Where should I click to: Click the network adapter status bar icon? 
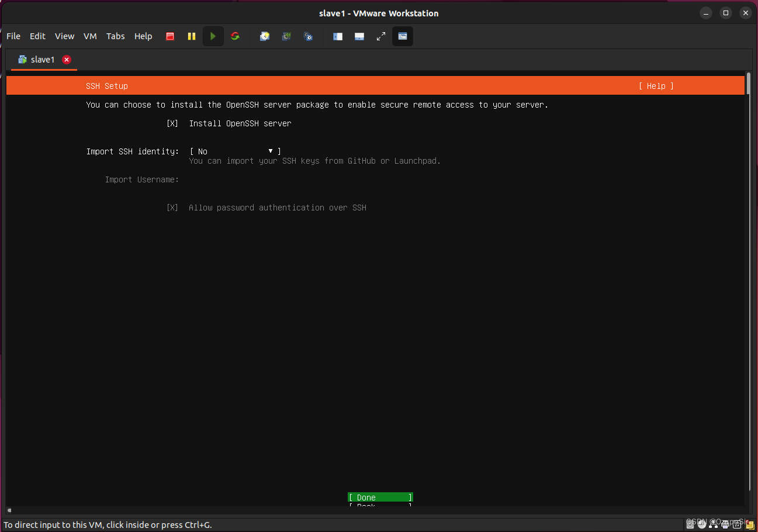pyautogui.click(x=713, y=525)
